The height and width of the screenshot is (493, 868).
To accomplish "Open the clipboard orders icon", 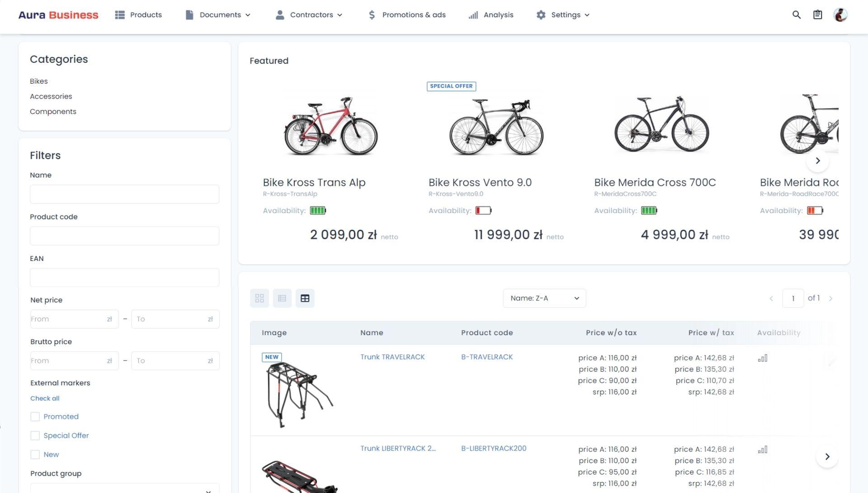I will [x=817, y=15].
